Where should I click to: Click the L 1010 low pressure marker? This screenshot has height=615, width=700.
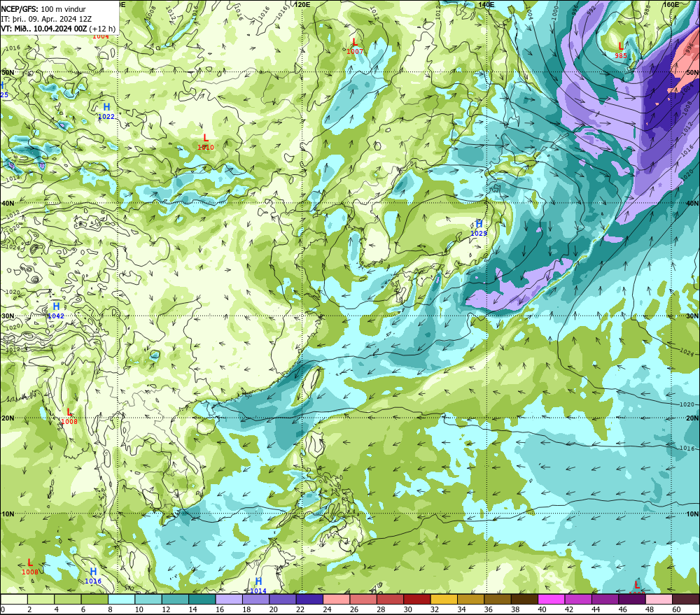coord(206,142)
